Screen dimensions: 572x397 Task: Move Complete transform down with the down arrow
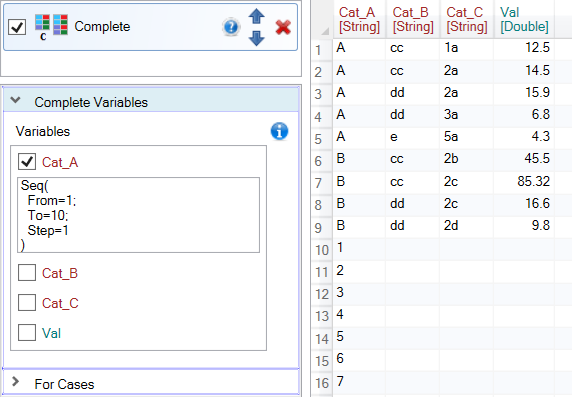coord(256,38)
